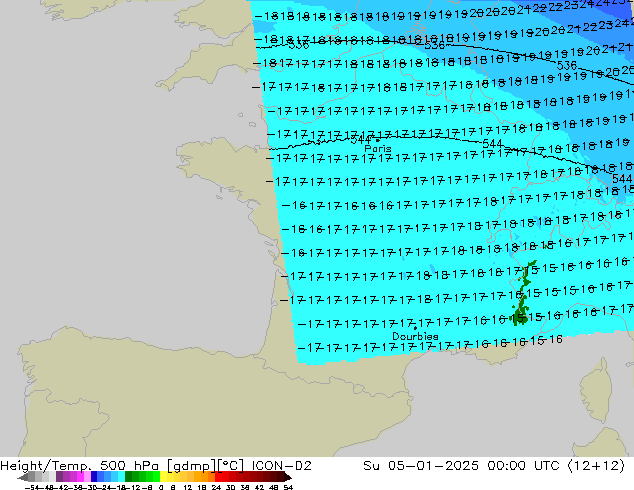Click the left arrow end of the color scale

pyautogui.click(x=22, y=477)
